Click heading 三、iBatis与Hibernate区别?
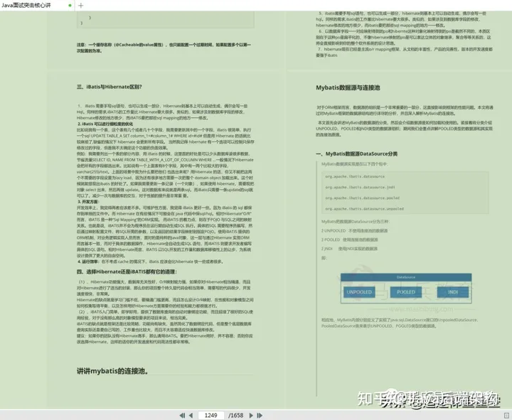 coord(109,87)
